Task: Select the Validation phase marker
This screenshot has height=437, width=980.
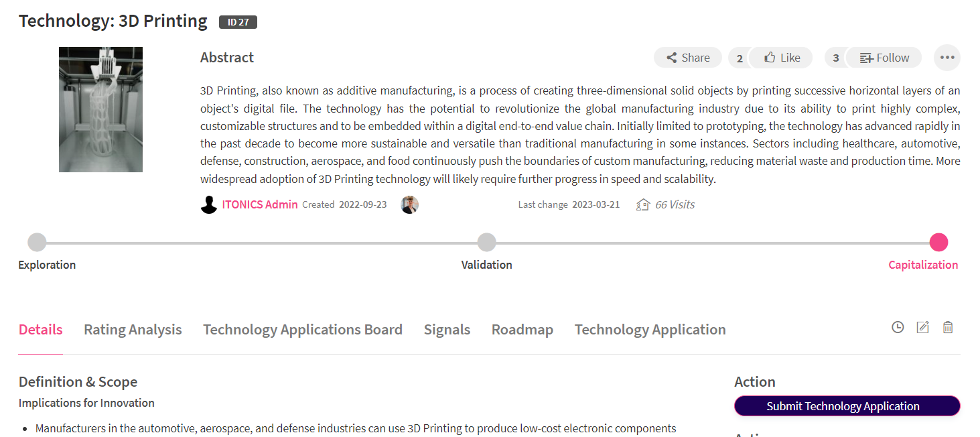Action: (487, 242)
